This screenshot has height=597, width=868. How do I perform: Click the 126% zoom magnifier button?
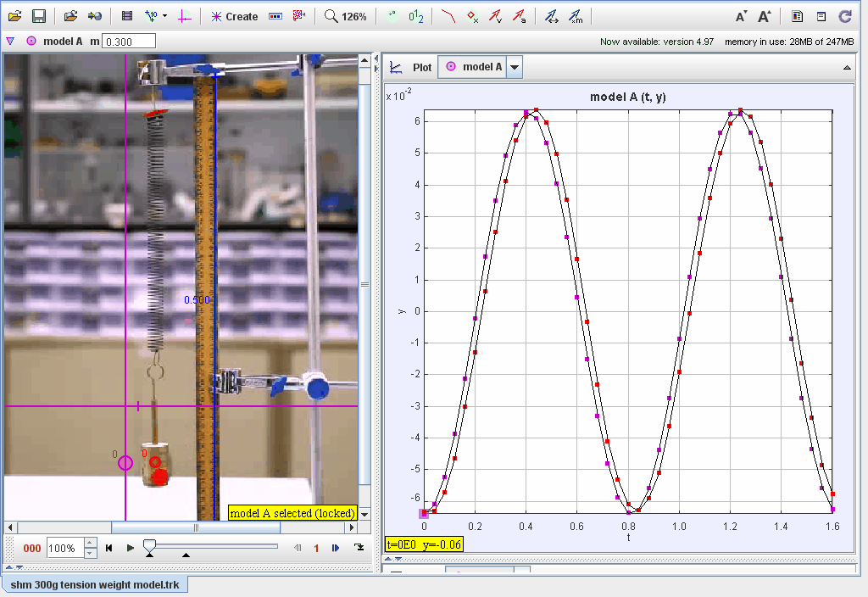pyautogui.click(x=346, y=16)
